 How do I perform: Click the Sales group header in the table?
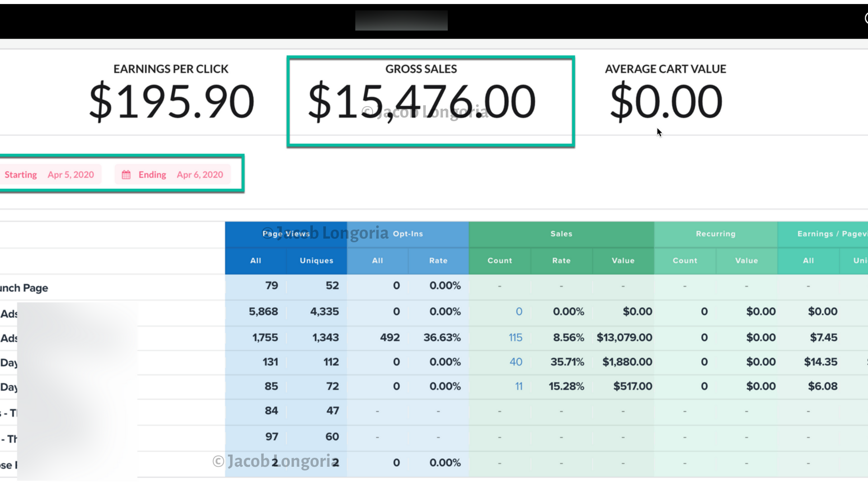(561, 234)
